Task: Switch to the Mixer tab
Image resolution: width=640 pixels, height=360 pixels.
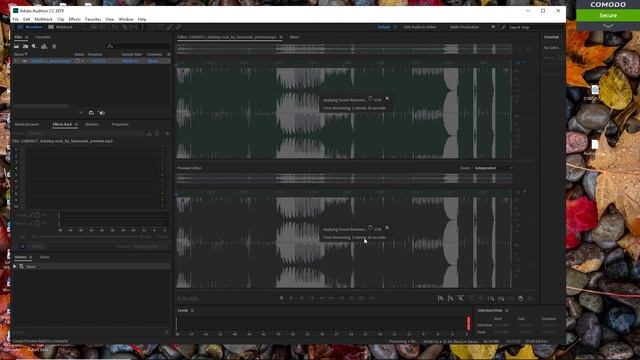Action: 294,37
